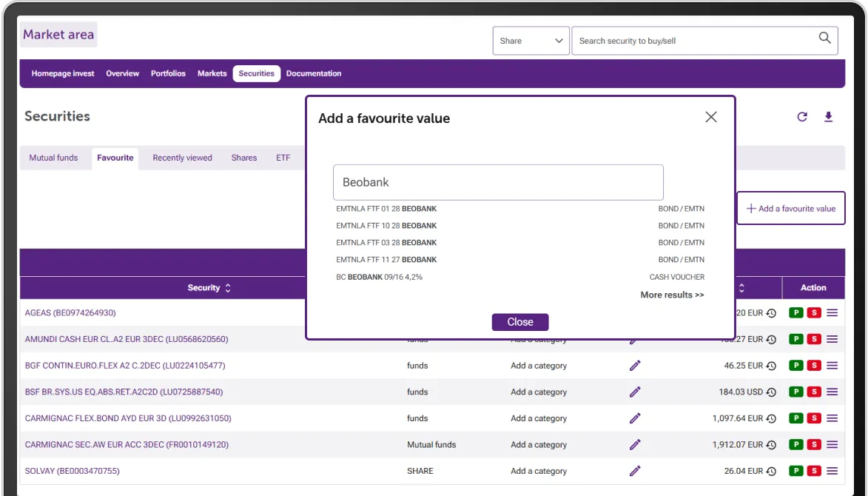Open hamburger menu for CARMIGNAC SEC.AW row
The width and height of the screenshot is (868, 496).
(x=832, y=444)
